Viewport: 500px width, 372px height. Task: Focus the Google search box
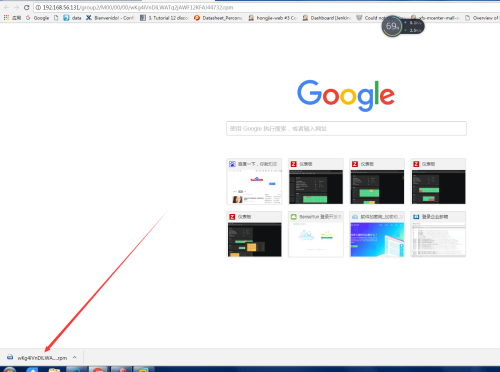pos(346,128)
